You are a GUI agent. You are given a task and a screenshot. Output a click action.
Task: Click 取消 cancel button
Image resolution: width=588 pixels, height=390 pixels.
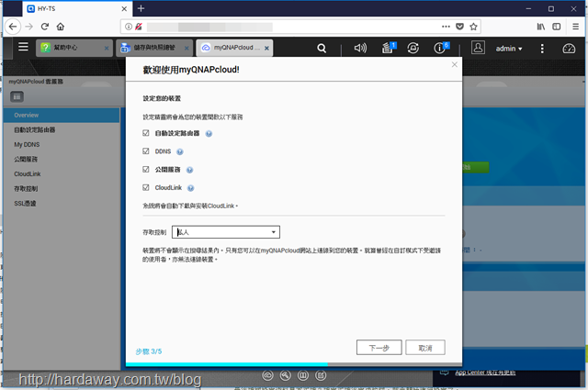click(425, 348)
